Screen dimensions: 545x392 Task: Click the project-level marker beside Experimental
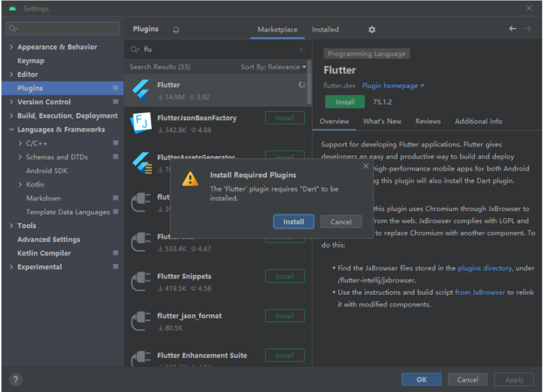pos(115,267)
